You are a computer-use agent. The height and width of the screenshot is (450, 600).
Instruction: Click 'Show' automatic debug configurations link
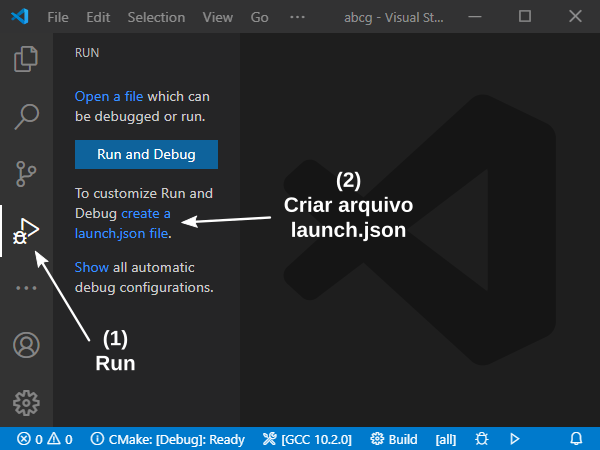point(91,267)
